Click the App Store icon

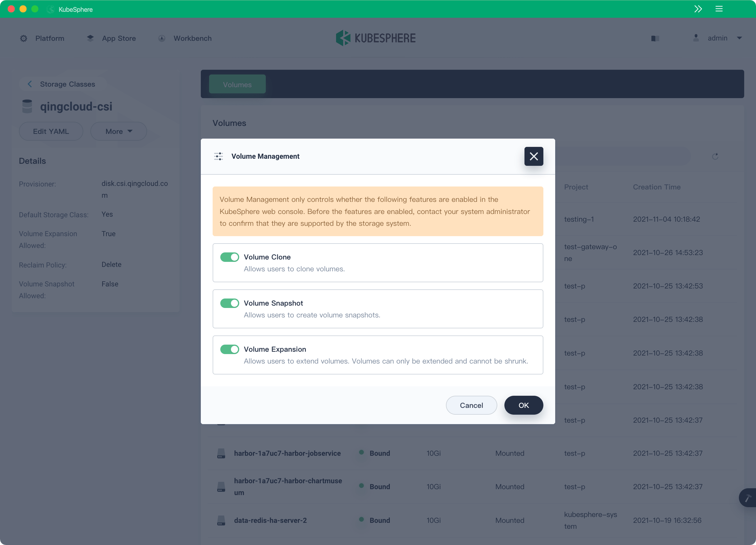[90, 38]
